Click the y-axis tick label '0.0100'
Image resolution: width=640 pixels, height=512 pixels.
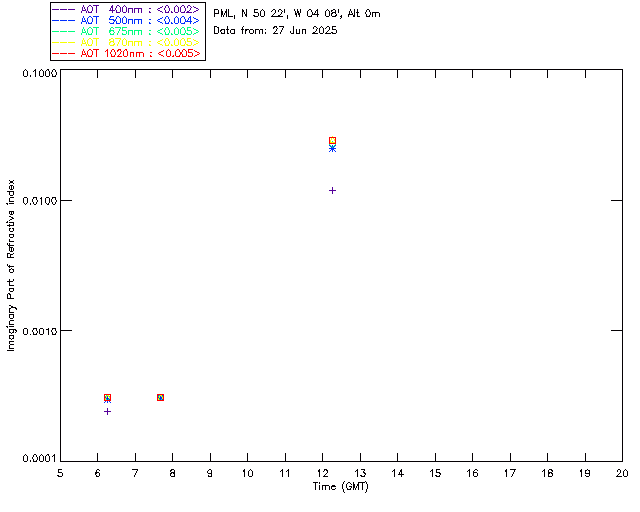click(x=39, y=201)
